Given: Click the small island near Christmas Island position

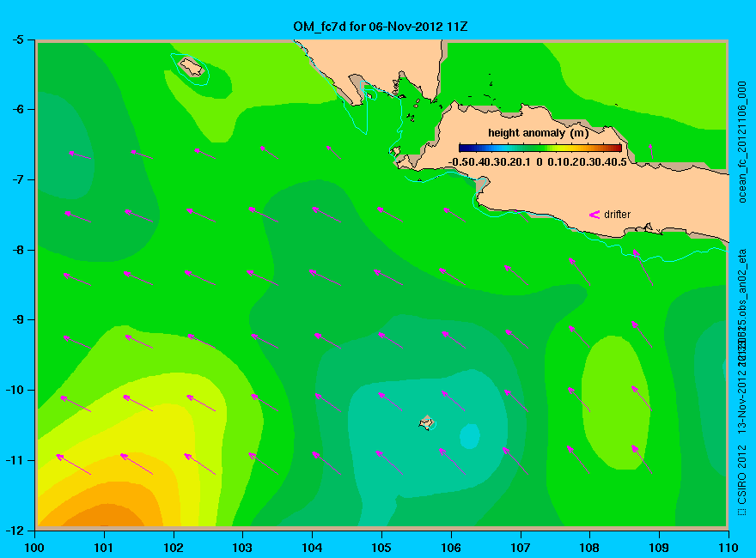Looking at the screenshot, I should tap(426, 422).
